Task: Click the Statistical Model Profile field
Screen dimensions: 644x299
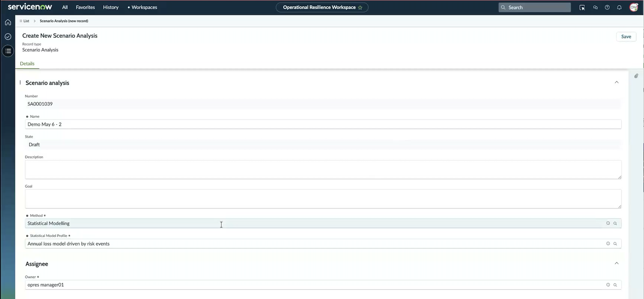Action: pyautogui.click(x=323, y=244)
